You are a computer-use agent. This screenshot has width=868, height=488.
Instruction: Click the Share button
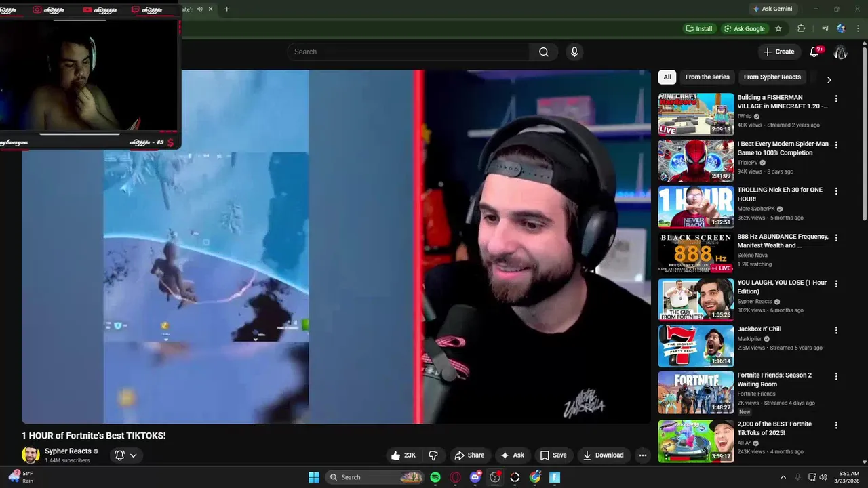[x=469, y=455]
